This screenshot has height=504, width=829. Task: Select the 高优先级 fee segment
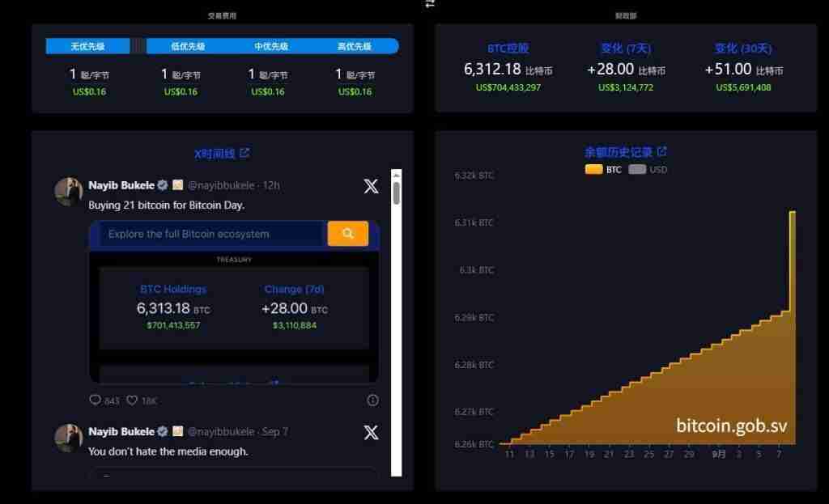[x=354, y=46]
